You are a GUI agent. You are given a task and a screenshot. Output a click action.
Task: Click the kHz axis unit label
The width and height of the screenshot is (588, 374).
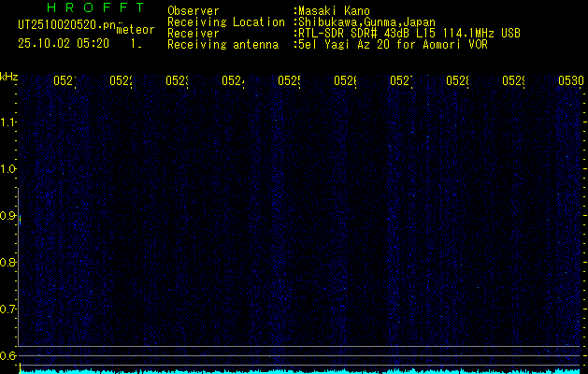tap(8, 78)
